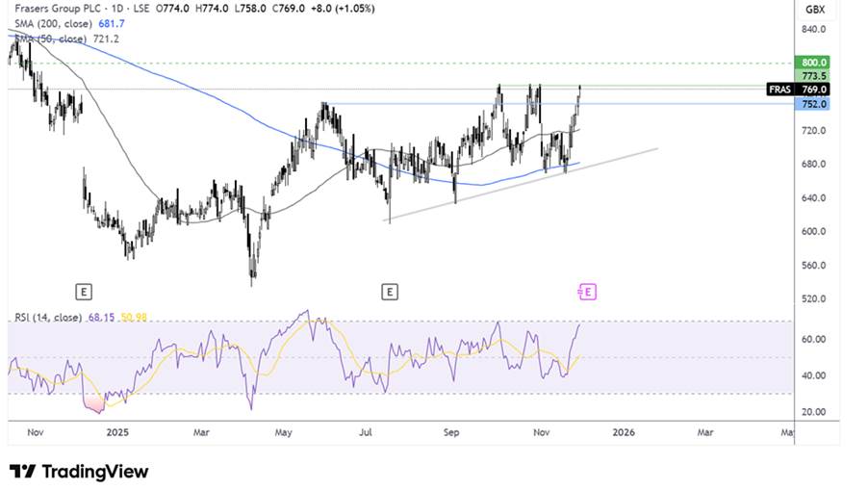Select the RSI (14, close) indicator legend
The width and height of the screenshot is (868, 490).
click(x=48, y=317)
